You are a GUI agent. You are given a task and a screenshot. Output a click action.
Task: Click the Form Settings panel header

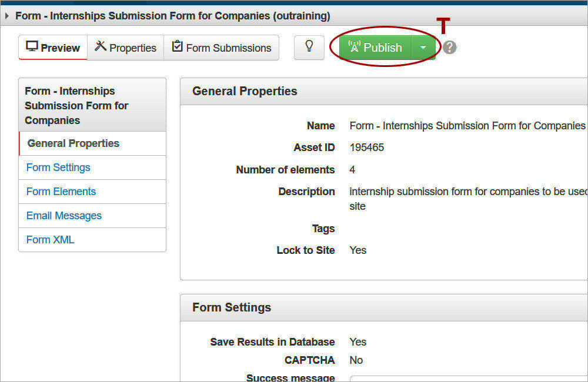click(x=232, y=307)
